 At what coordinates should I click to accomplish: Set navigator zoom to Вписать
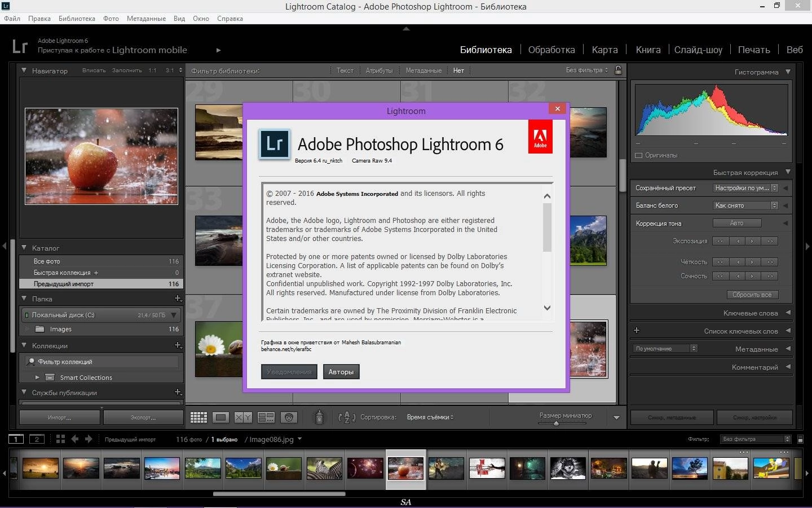click(x=94, y=71)
